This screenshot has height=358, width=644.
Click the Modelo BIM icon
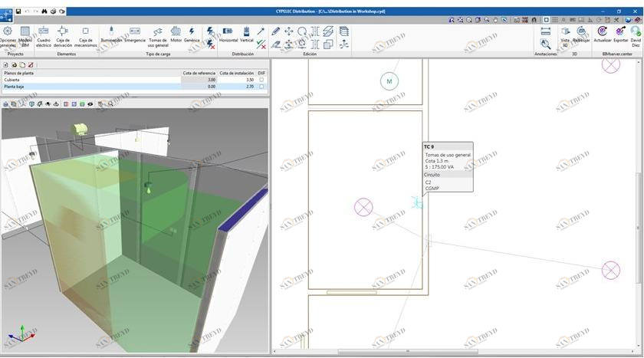tap(25, 35)
